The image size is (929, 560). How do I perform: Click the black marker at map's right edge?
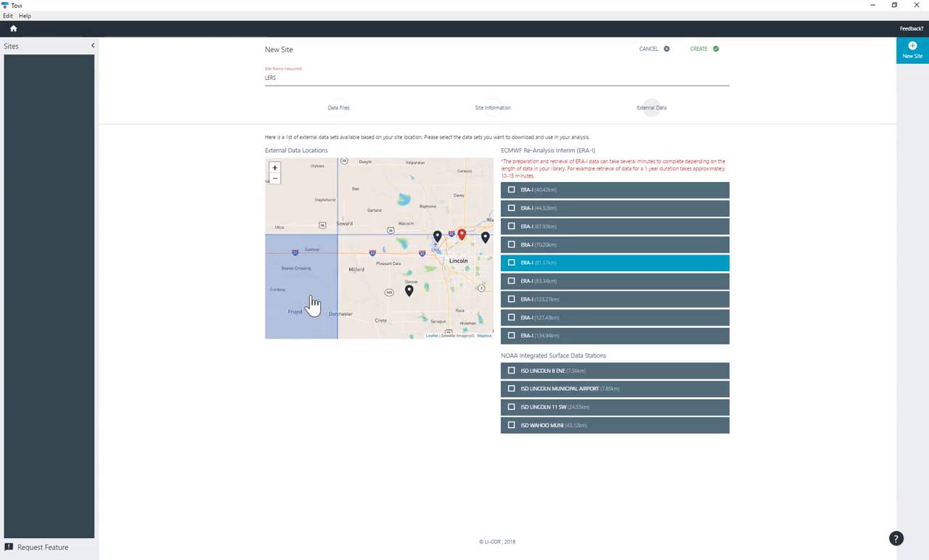click(x=485, y=236)
